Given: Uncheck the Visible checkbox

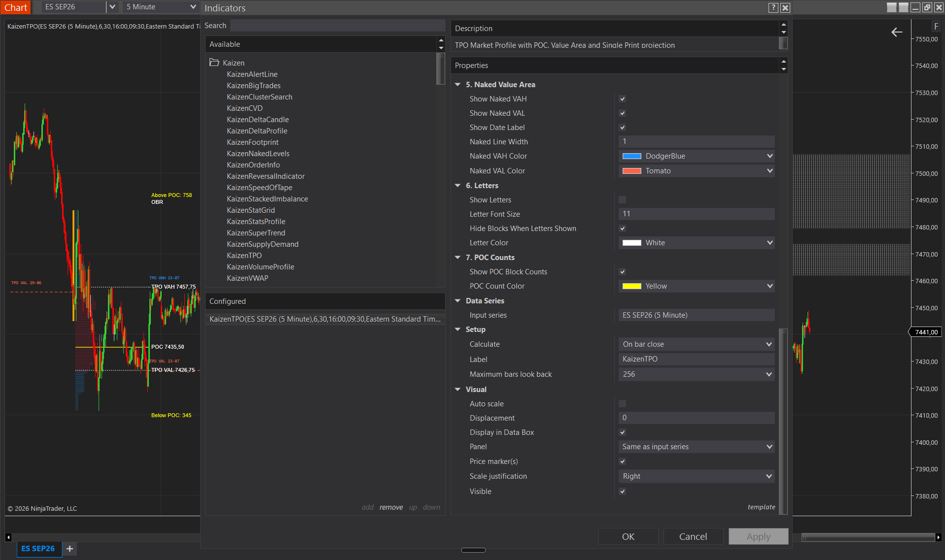Looking at the screenshot, I should click(x=623, y=492).
